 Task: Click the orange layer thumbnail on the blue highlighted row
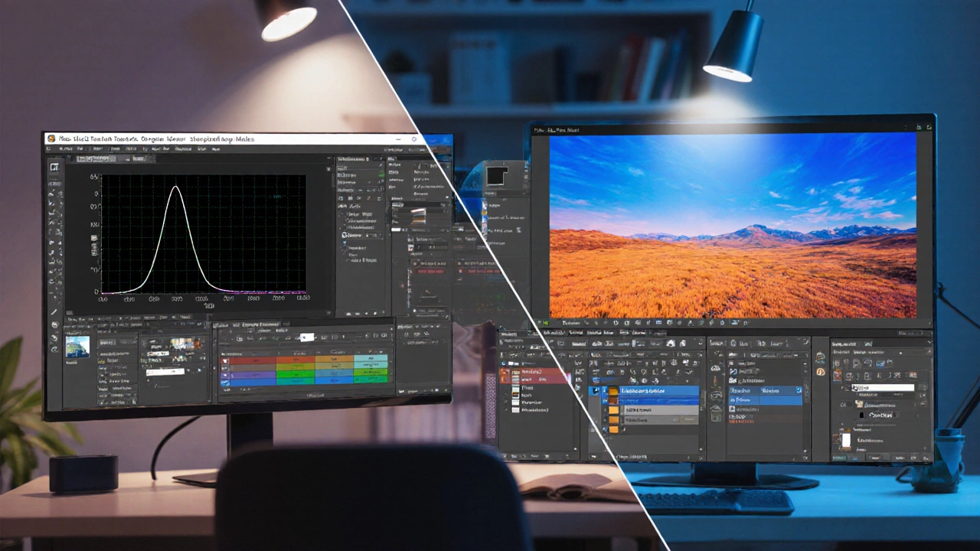[x=612, y=391]
